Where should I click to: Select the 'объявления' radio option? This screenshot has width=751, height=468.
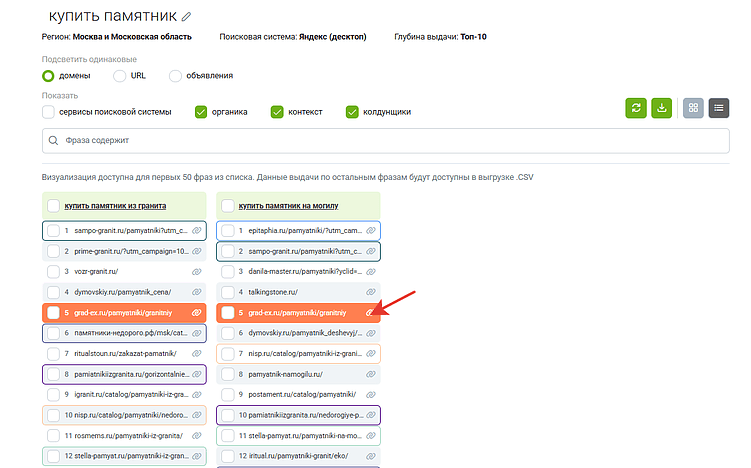tap(176, 75)
